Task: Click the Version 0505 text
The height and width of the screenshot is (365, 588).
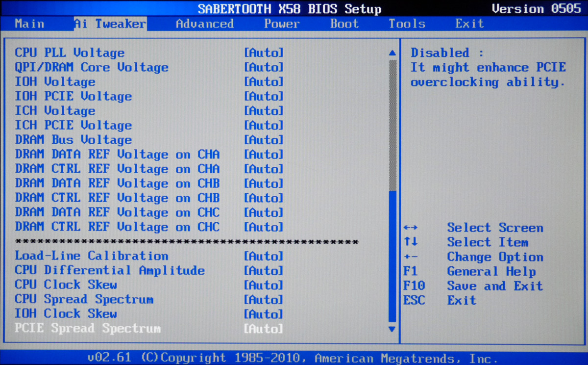Action: click(536, 9)
